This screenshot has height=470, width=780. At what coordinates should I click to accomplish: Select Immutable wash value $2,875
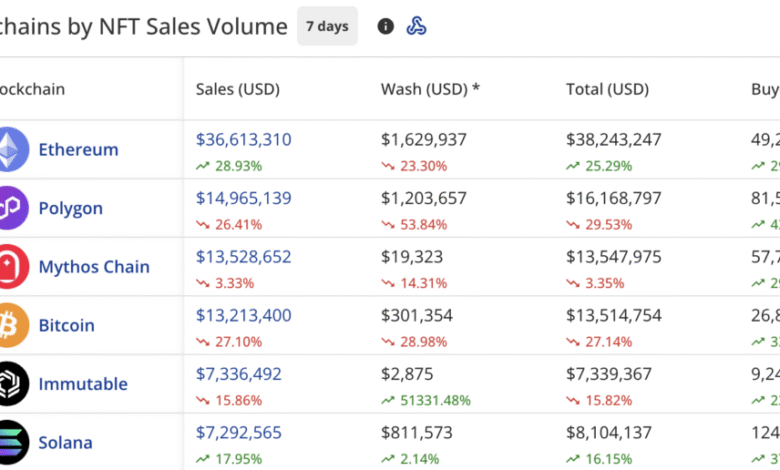407,374
